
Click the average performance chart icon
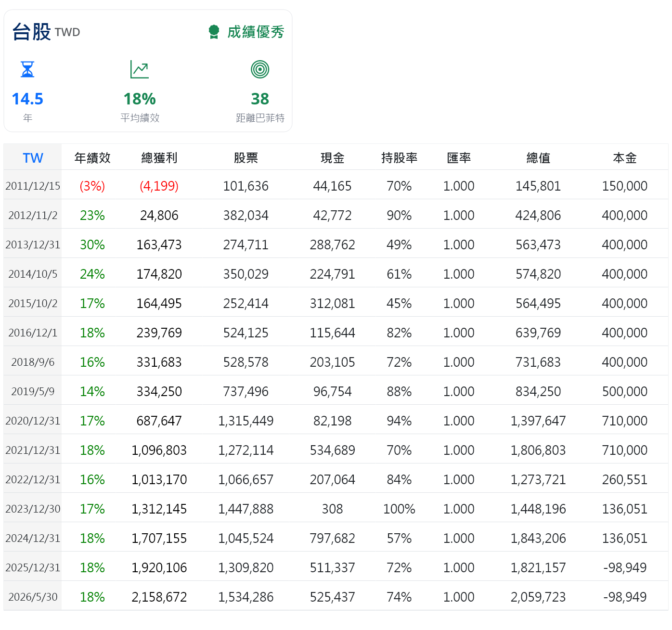[x=140, y=69]
